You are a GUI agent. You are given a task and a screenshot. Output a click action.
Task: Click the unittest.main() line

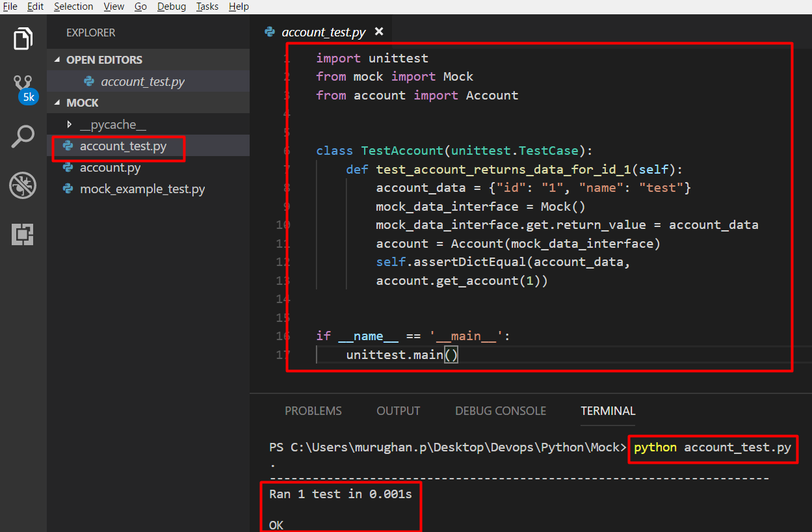click(402, 355)
